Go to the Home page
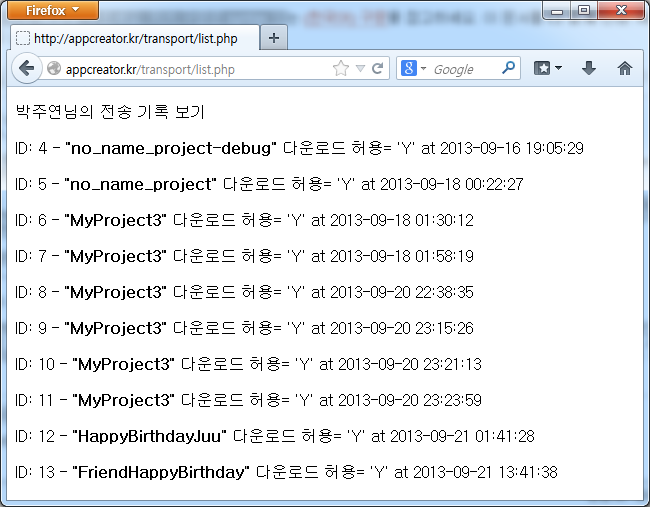 coord(625,68)
